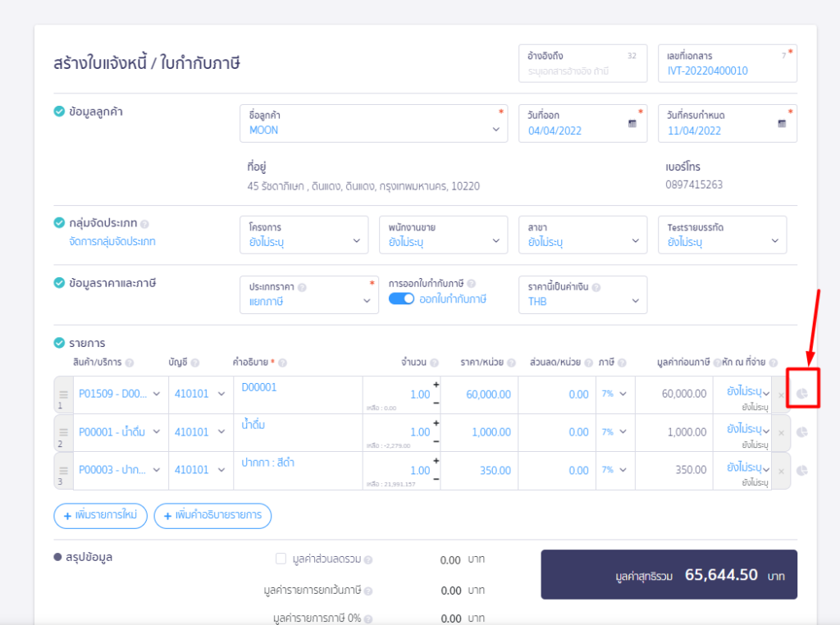This screenshot has width=840, height=625.
Task: Check the มูลค่าส่วนลดรวม checkbox
Action: (281, 559)
